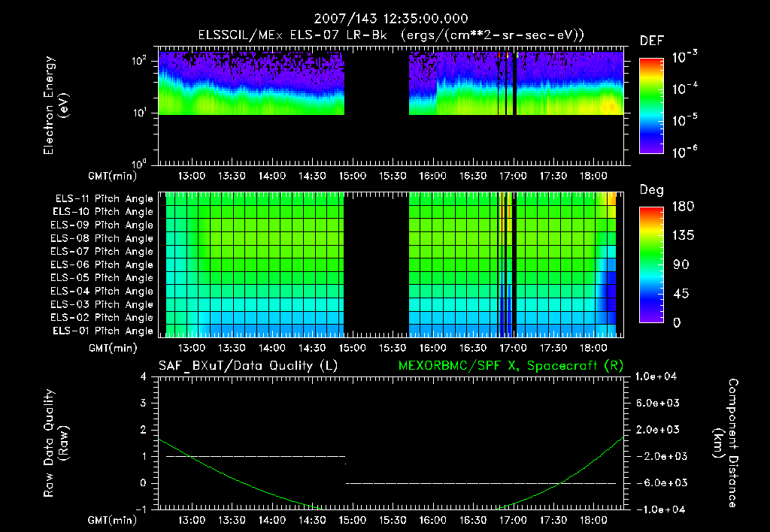770x532 pixels.
Task: Click the GMT(min) label under the pitch angle panel
Action: pos(113,348)
